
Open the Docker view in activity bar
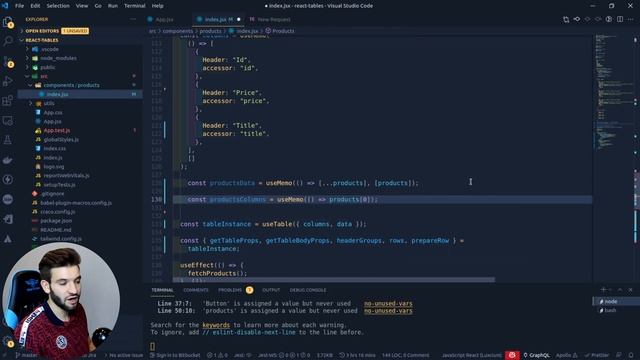[8, 160]
